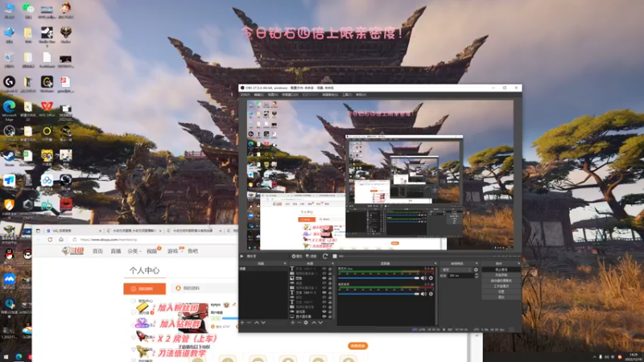Click the stop square icon in OBS toolbar

click(335, 256)
